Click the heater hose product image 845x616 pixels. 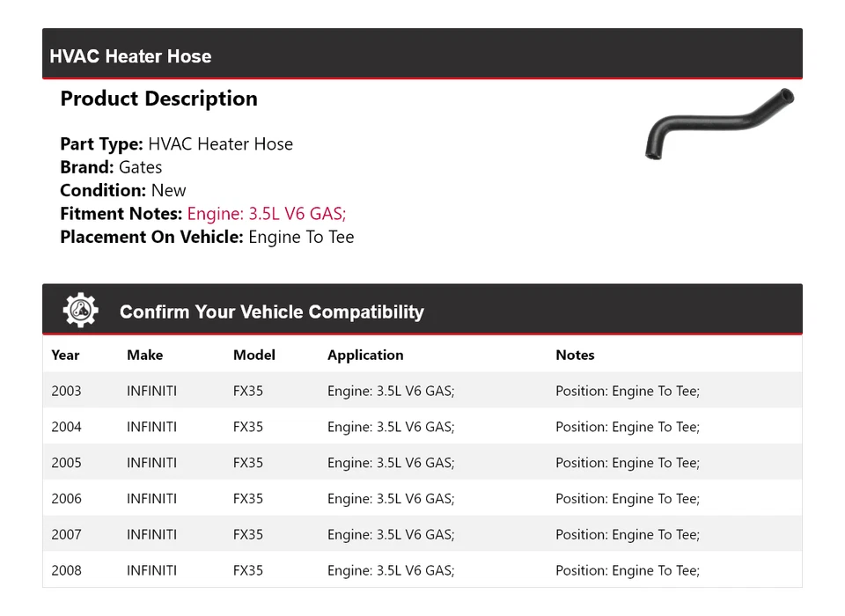click(719, 123)
